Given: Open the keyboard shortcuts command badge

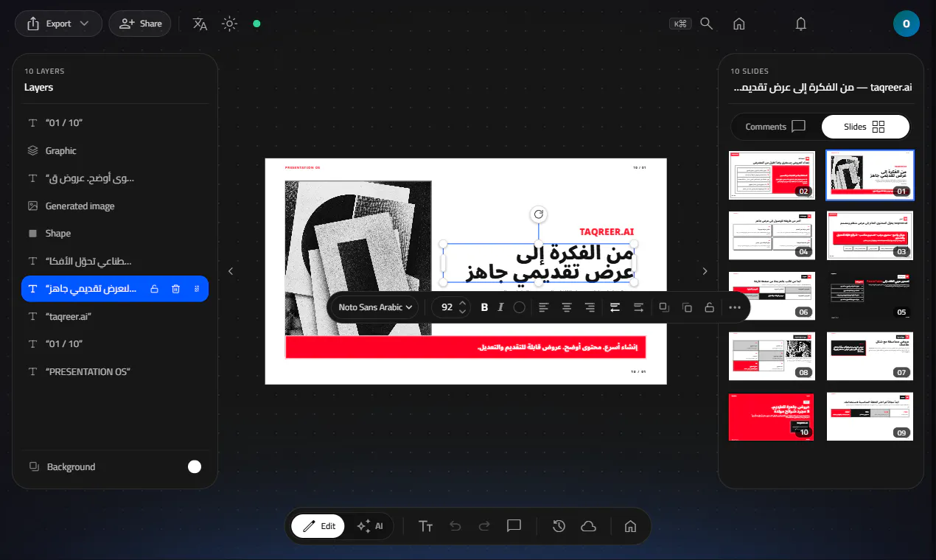Looking at the screenshot, I should click(x=680, y=24).
